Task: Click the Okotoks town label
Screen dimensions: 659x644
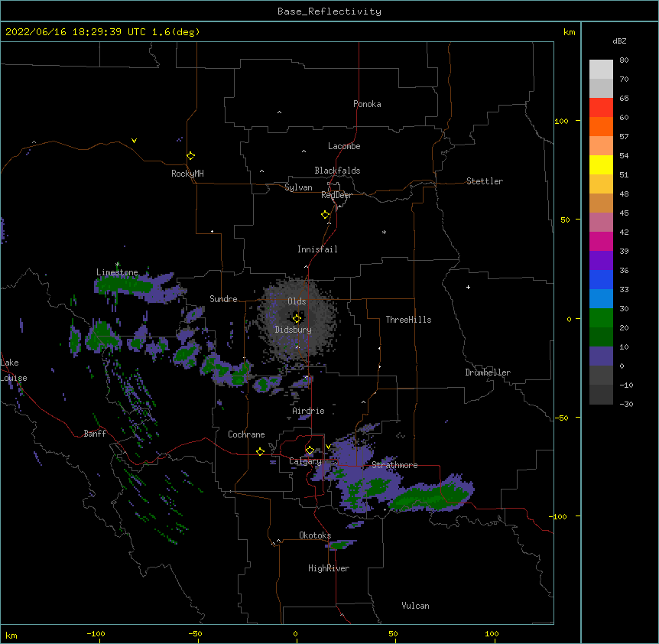Action: click(x=315, y=535)
